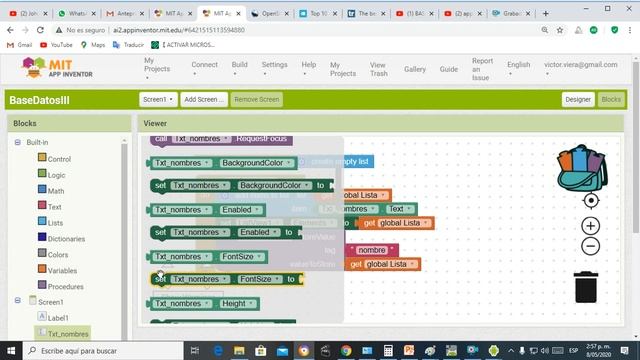640x360 pixels.
Task: Open Height property dropdown on block
Action: click(x=238, y=304)
